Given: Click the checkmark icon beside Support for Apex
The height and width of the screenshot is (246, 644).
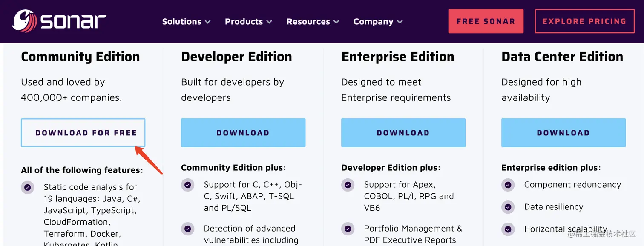Looking at the screenshot, I should pyautogui.click(x=348, y=185).
